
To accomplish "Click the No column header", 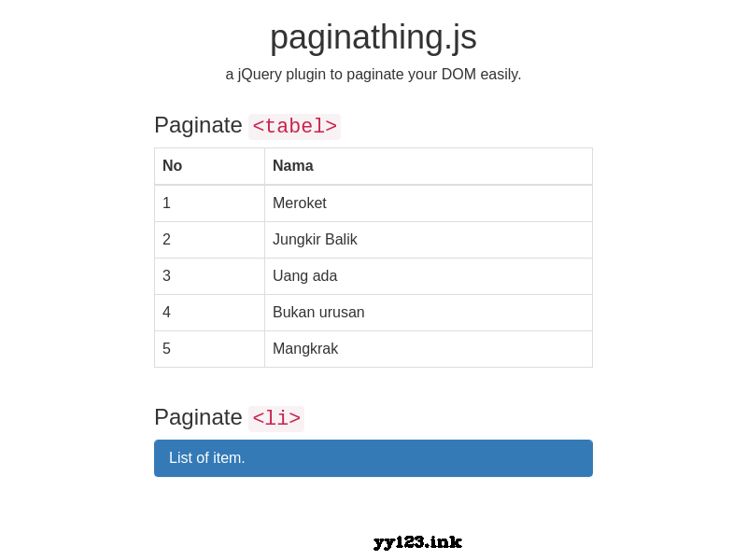I will pos(209,166).
